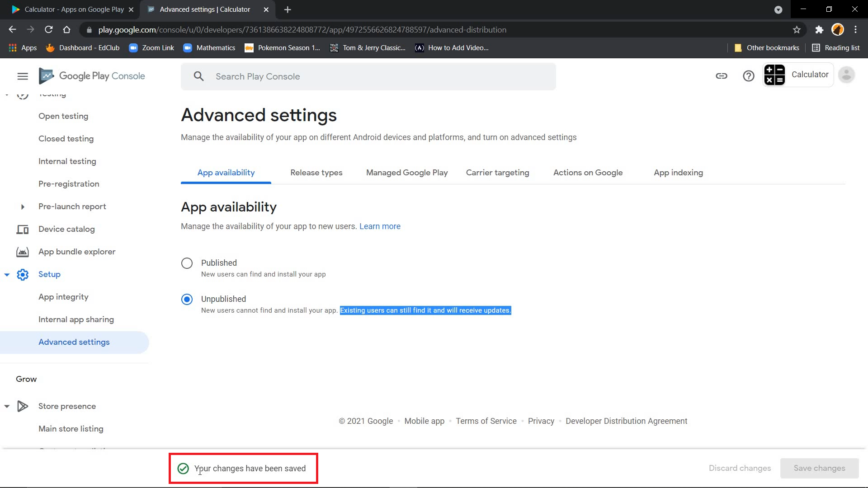Switch to the Release types tab
Viewport: 868px width, 488px height.
click(316, 173)
